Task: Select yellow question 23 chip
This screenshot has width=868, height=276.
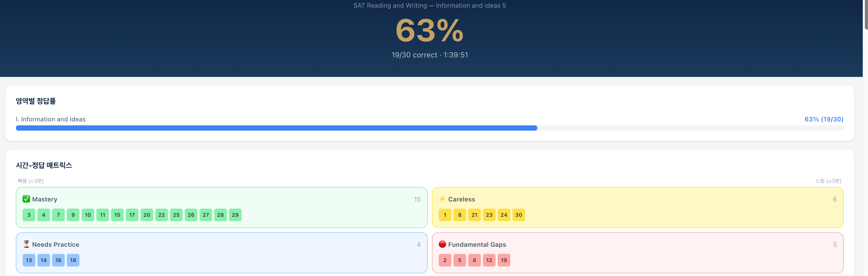Action: coord(489,215)
